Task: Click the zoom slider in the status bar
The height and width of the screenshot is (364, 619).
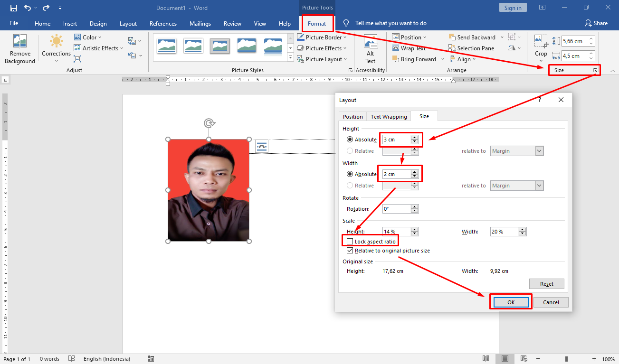Action: 566,359
